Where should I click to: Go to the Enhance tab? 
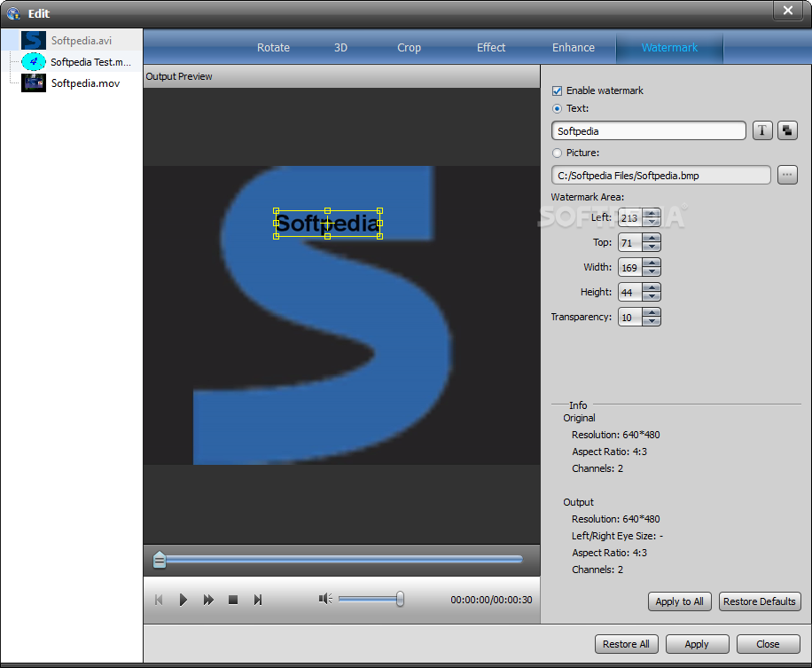(574, 48)
